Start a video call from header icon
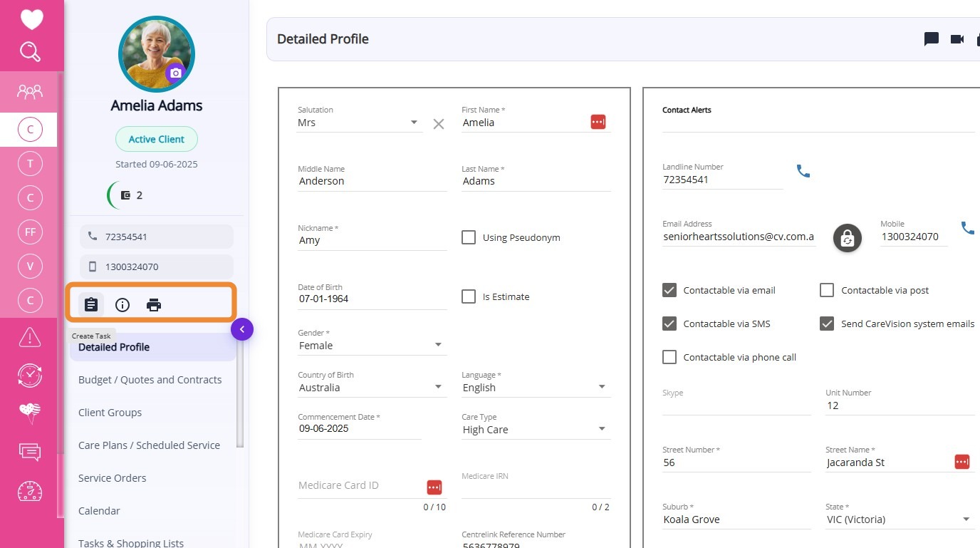 coord(956,39)
